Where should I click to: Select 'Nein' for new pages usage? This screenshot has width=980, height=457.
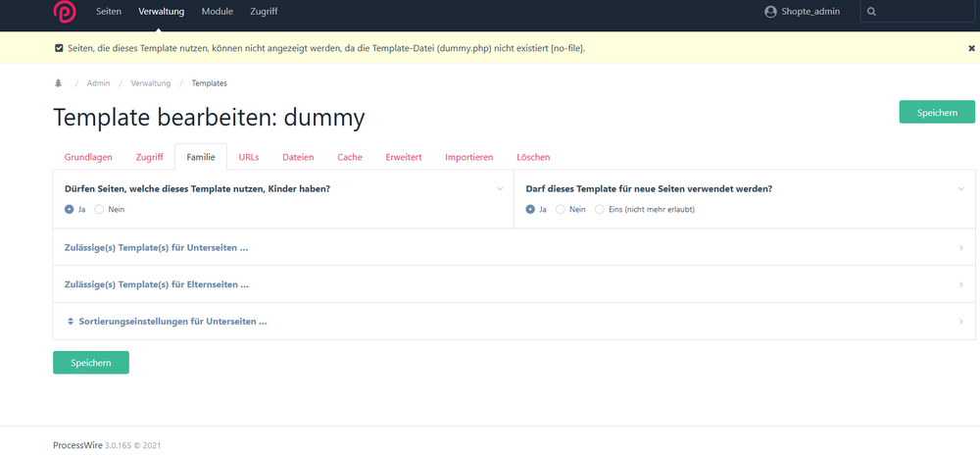[x=561, y=209]
